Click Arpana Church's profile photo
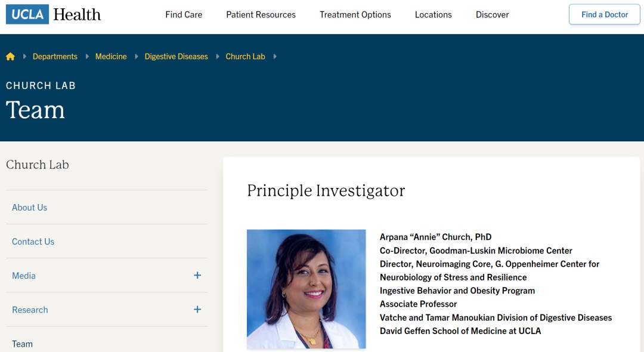The width and height of the screenshot is (644, 352). pos(306,289)
